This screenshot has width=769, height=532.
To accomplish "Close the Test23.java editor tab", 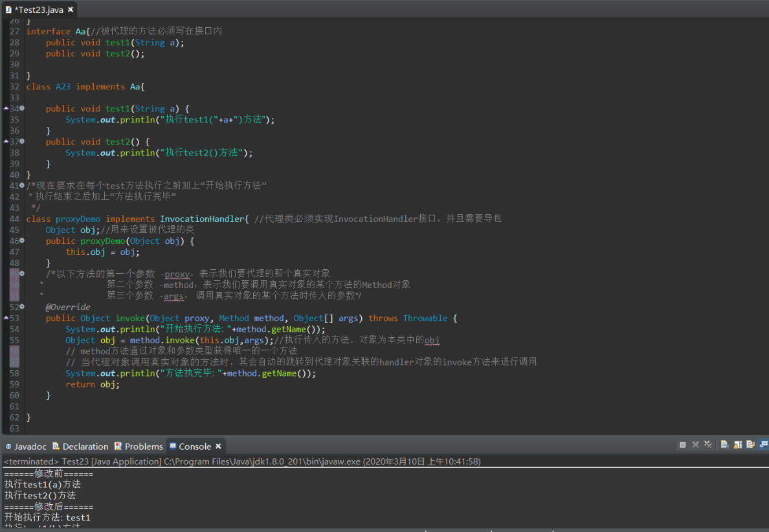I will pyautogui.click(x=71, y=10).
